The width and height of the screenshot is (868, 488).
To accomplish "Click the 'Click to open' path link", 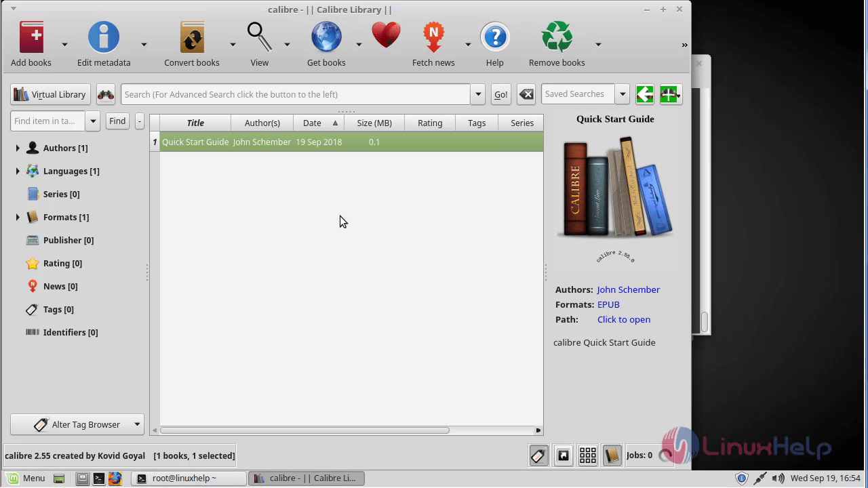I will point(624,319).
